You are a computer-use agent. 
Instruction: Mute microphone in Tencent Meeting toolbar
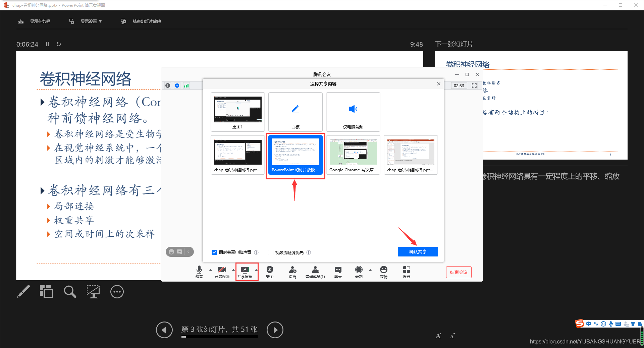pyautogui.click(x=199, y=272)
